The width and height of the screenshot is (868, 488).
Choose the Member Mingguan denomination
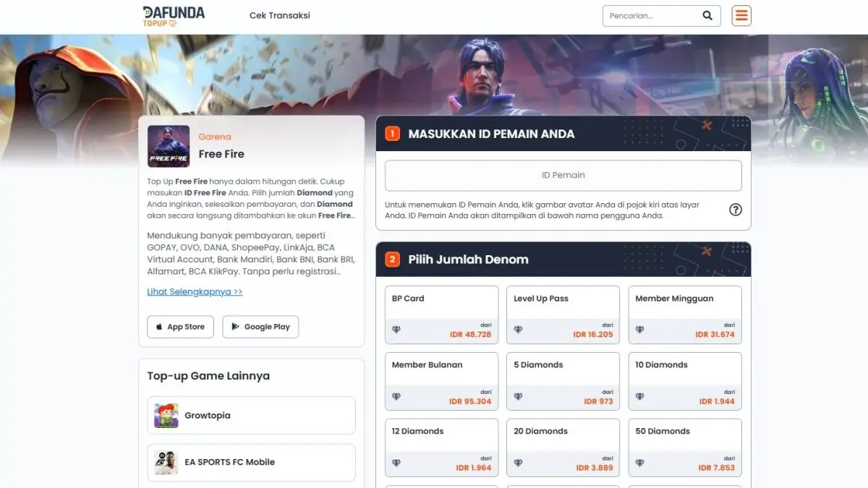tap(685, 314)
